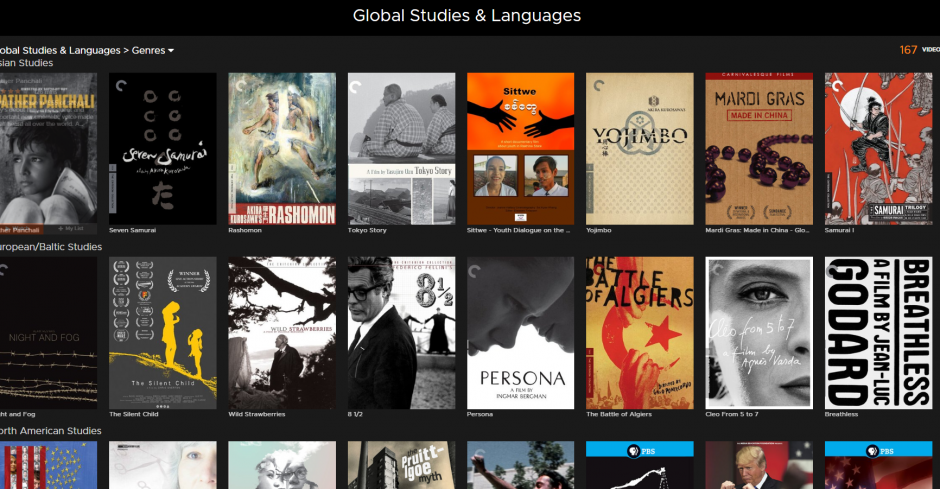Open the Wild Strawberries poster
Viewport: 940px width, 489px height.
coord(282,333)
